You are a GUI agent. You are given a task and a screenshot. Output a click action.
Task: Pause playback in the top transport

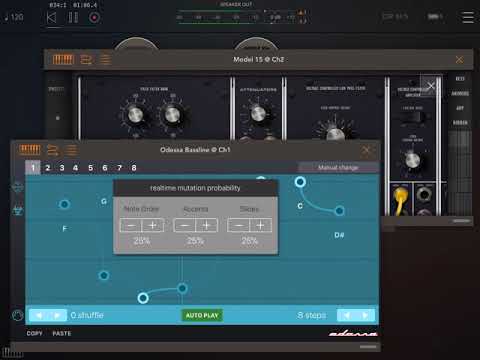pyautogui.click(x=73, y=17)
